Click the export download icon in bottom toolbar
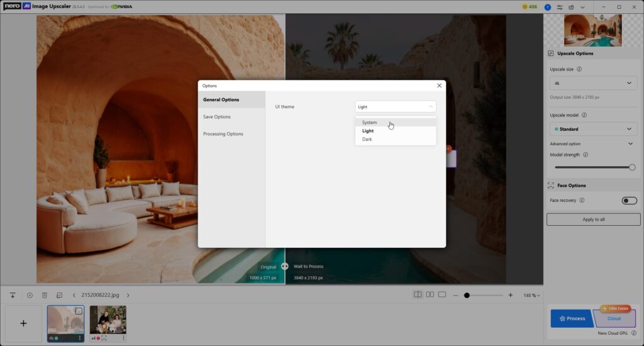The height and width of the screenshot is (346, 644). point(13,295)
